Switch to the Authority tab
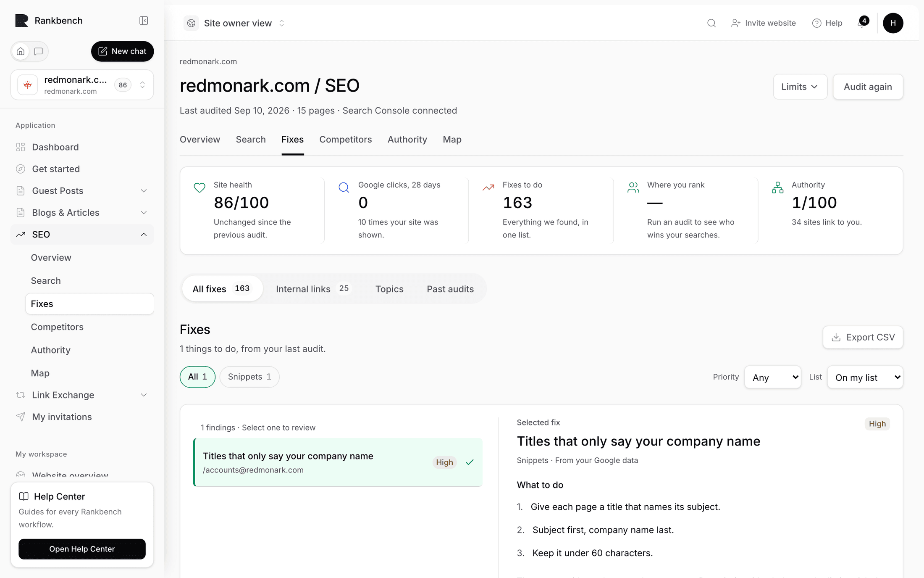Viewport: 924px width, 578px height. [x=407, y=140]
